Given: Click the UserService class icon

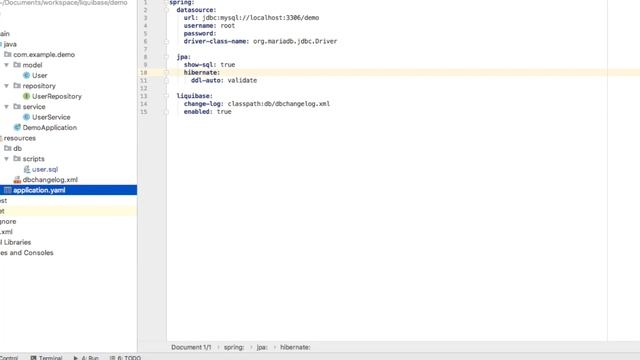Looking at the screenshot, I should pos(27,117).
